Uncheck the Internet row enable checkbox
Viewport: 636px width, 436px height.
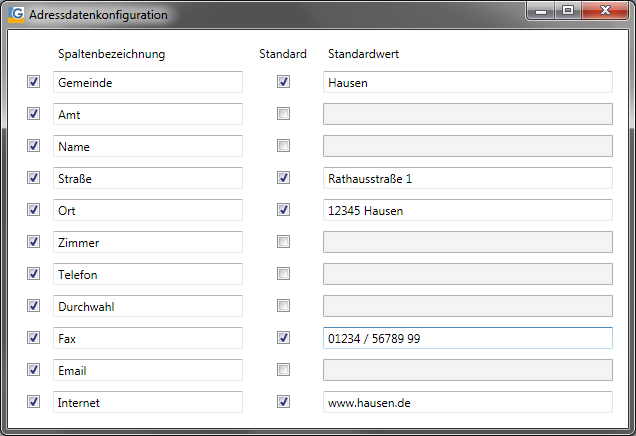point(34,402)
